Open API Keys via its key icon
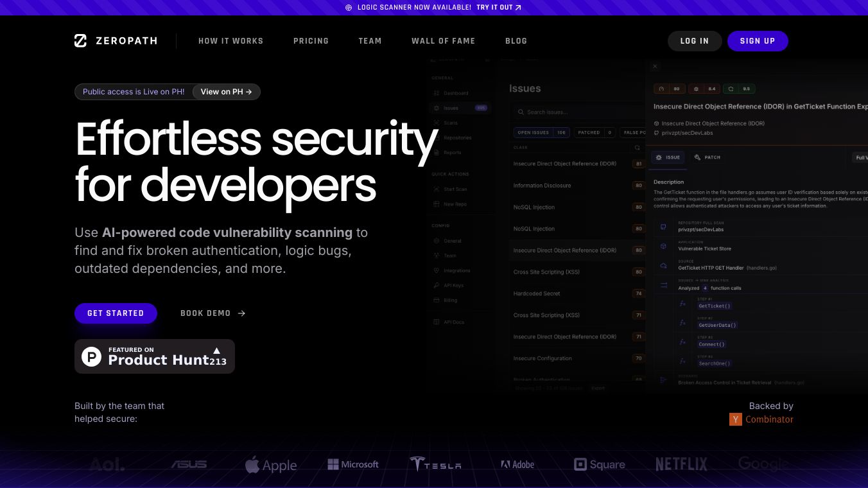868x488 pixels. 437,285
